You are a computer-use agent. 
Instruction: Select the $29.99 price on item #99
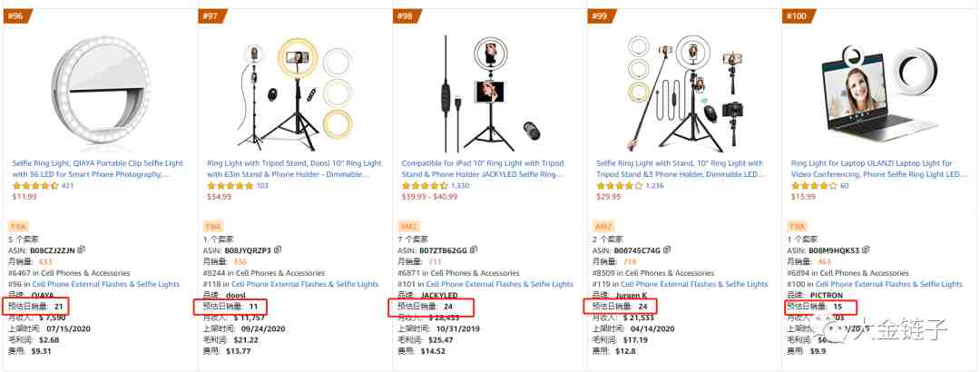(x=609, y=197)
